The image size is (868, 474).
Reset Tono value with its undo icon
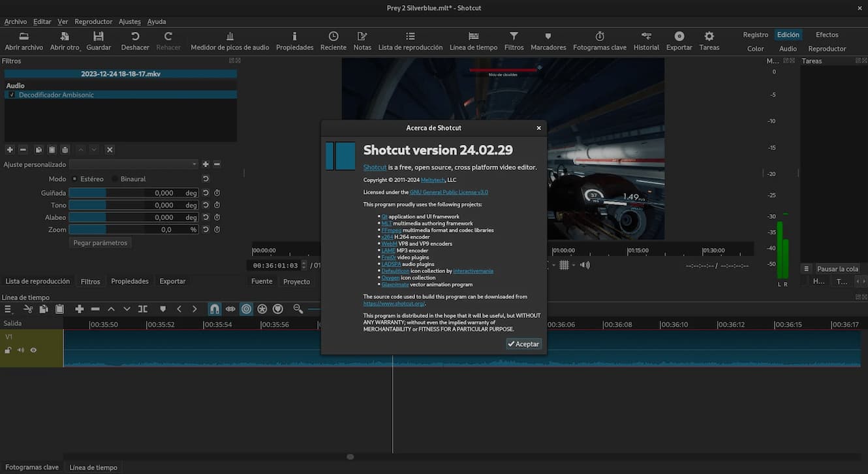[206, 205]
